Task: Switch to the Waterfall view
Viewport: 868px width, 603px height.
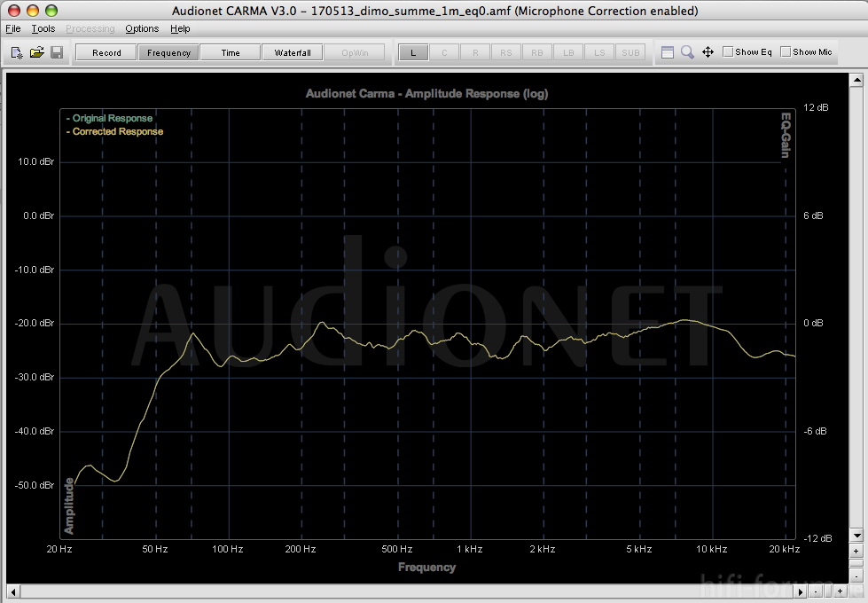Action: pyautogui.click(x=293, y=52)
